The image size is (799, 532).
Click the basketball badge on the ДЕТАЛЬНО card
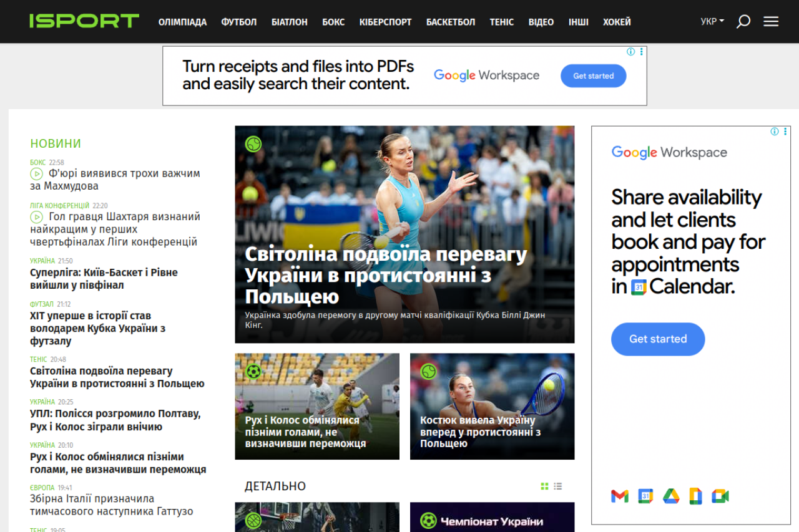click(x=253, y=520)
